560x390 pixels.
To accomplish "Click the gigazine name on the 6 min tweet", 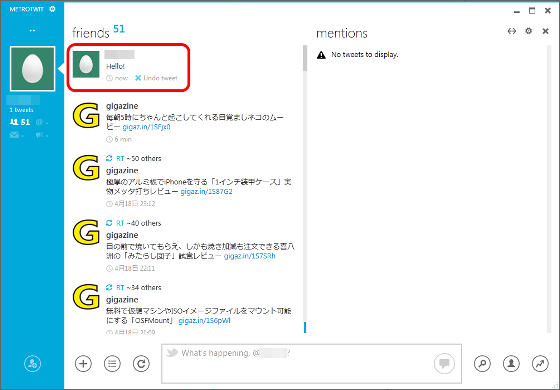I will tap(122, 106).
